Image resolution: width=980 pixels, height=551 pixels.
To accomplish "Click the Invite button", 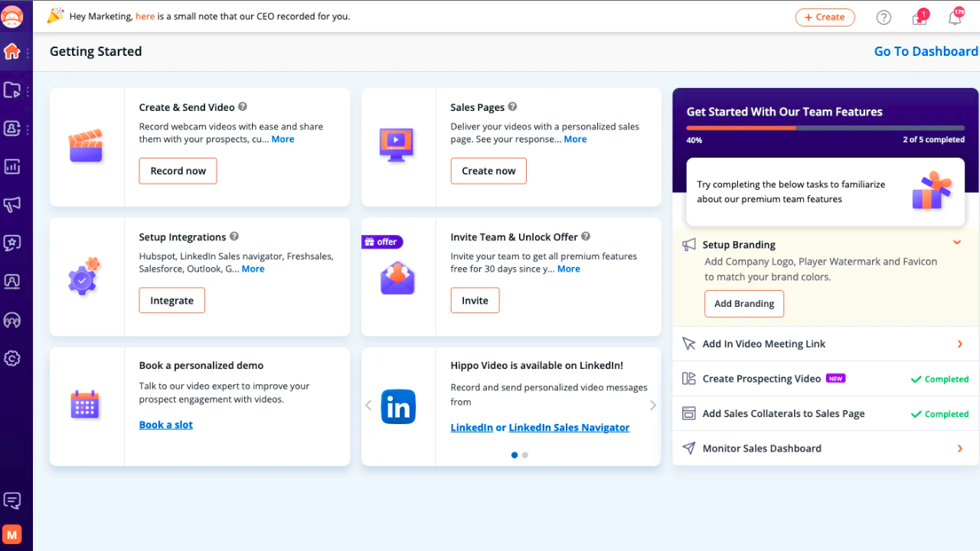I will click(x=475, y=301).
